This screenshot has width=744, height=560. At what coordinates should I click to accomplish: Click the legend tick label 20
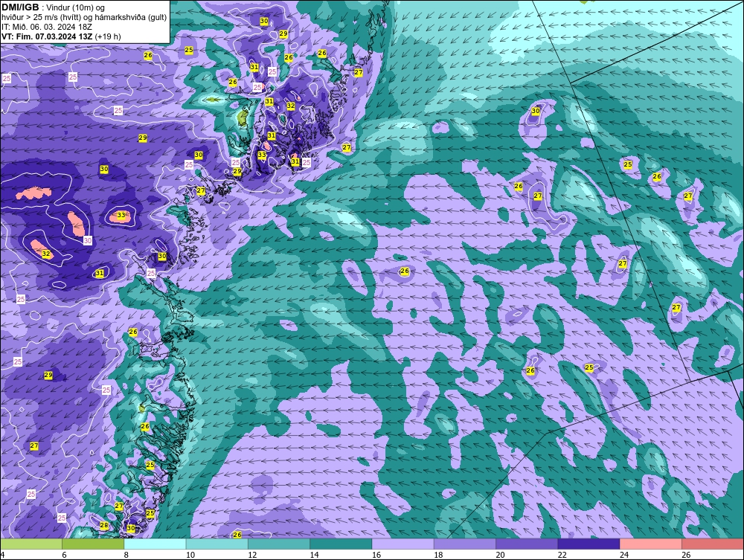click(x=500, y=555)
